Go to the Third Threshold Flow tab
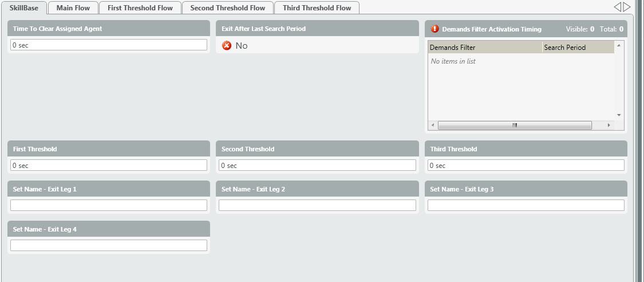 317,8
